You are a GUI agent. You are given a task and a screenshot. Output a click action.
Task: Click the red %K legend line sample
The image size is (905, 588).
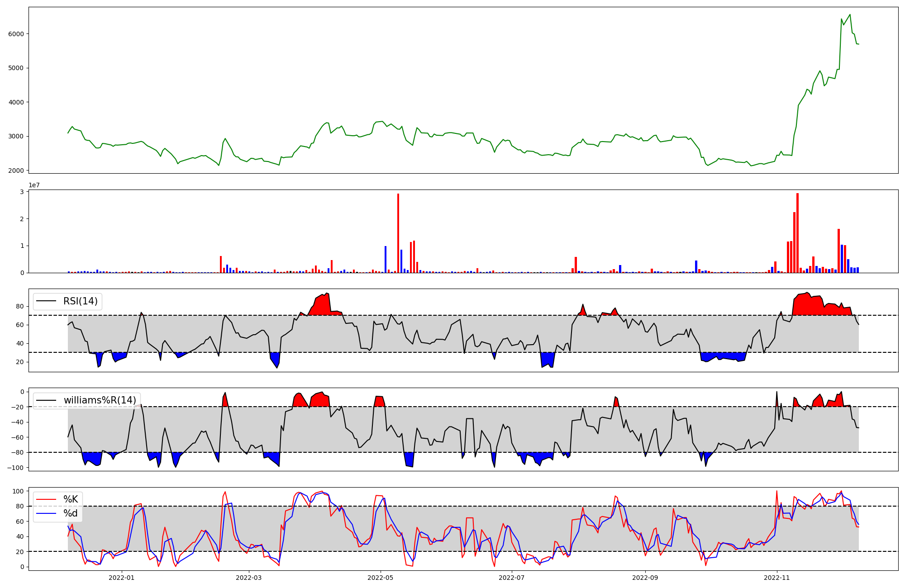pyautogui.click(x=46, y=499)
